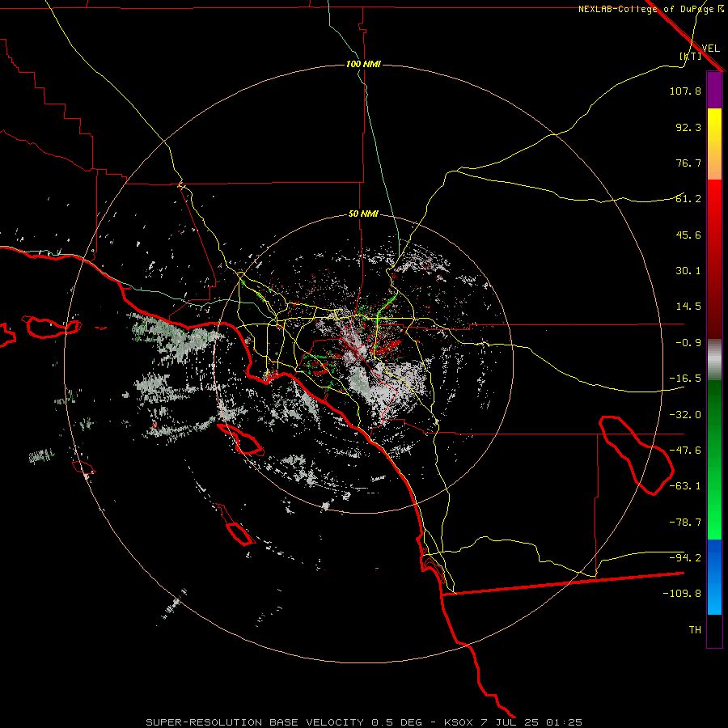The height and width of the screenshot is (728, 728).
Task: Click the '[KT]' units label
Action: point(691,56)
